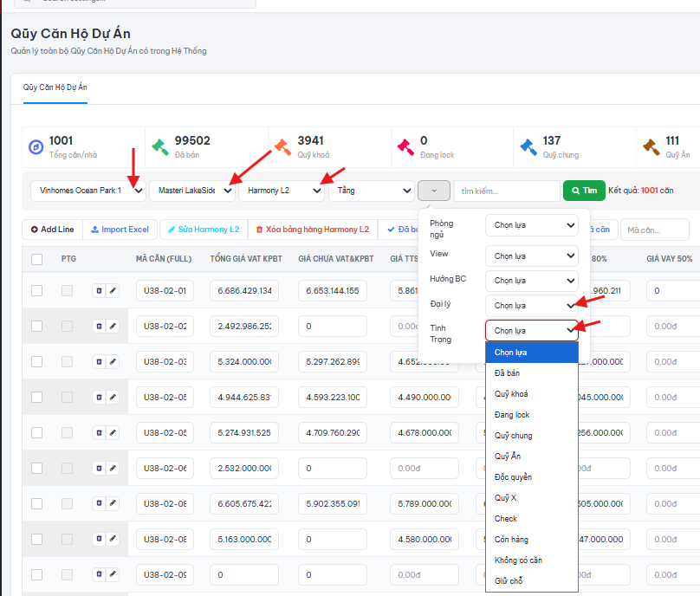Click the green gavel icon beside Đã bán
This screenshot has height=596, width=700.
[x=159, y=146]
